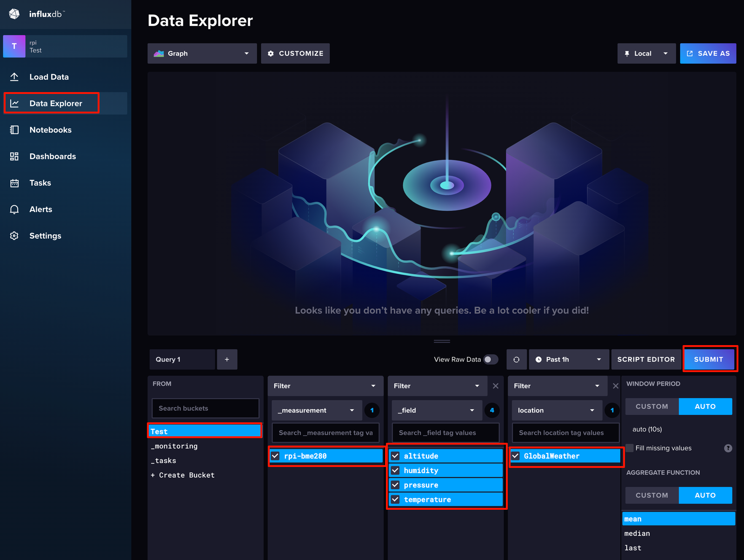744x560 pixels.
Task: Open the SCRIPT EDITOR
Action: pos(646,360)
